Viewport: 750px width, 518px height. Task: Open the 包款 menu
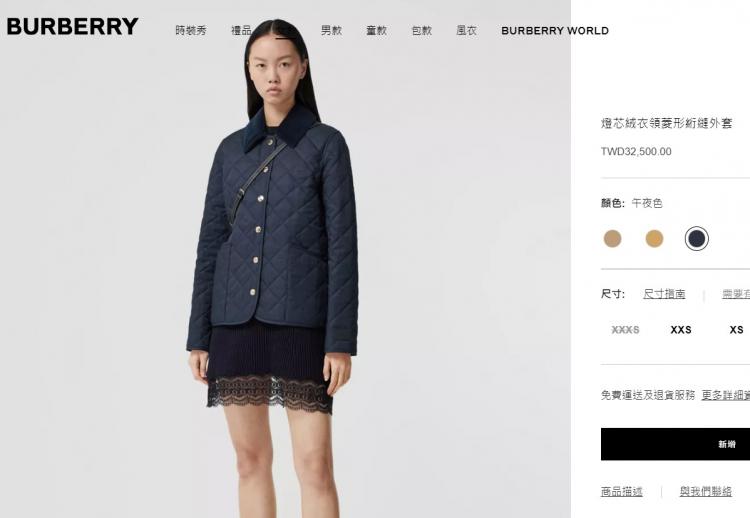[x=422, y=31]
